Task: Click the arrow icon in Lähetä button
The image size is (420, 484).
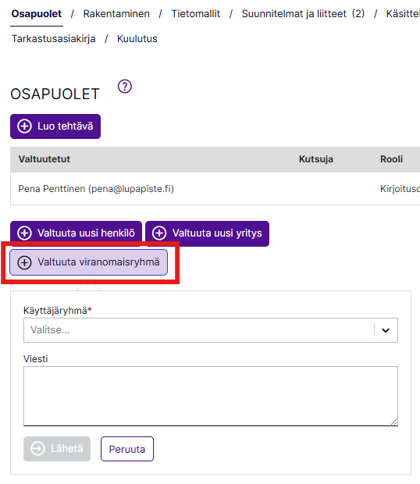Action: tap(37, 448)
